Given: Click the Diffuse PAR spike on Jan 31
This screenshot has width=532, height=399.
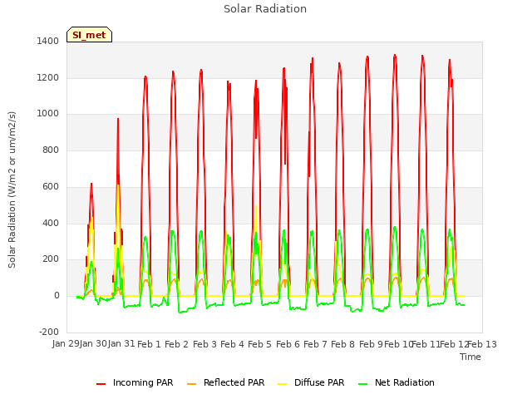Looking at the screenshot, I should [x=118, y=185].
